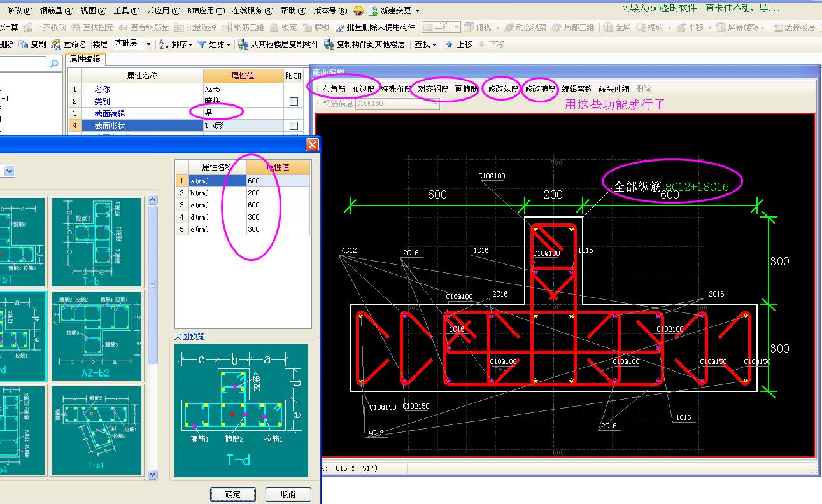The width and height of the screenshot is (822, 504).
Task: Click 编辑弯钩 in section editor toolbar
Action: tap(577, 89)
